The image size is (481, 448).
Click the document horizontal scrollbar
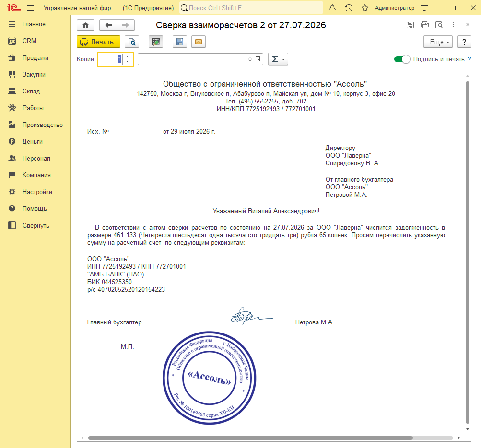click(x=250, y=438)
